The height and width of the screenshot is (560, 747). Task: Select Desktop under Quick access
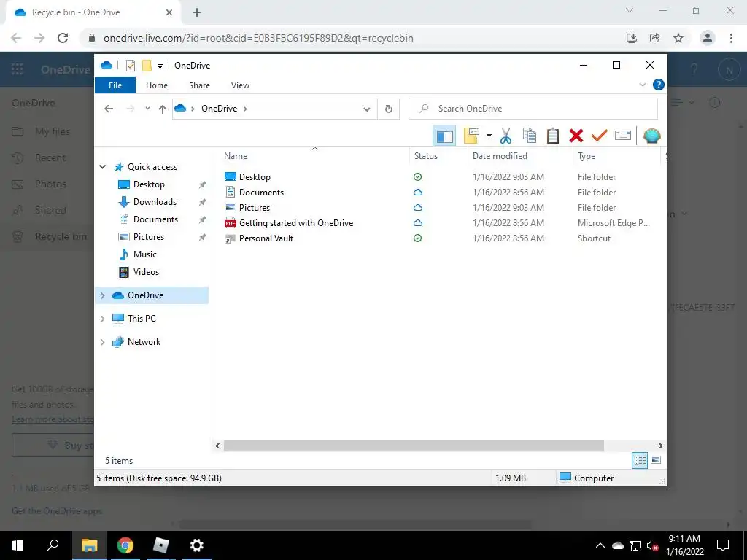pyautogui.click(x=149, y=184)
